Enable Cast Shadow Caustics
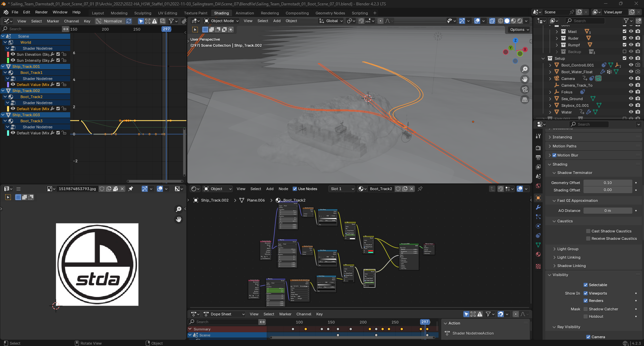644x346 pixels. click(588, 231)
